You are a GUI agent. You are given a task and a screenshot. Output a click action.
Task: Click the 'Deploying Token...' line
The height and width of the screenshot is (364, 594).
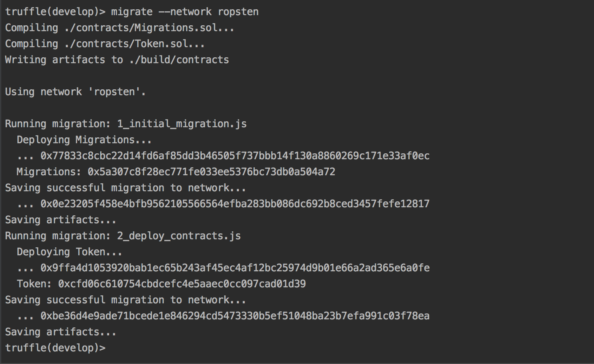coord(70,252)
